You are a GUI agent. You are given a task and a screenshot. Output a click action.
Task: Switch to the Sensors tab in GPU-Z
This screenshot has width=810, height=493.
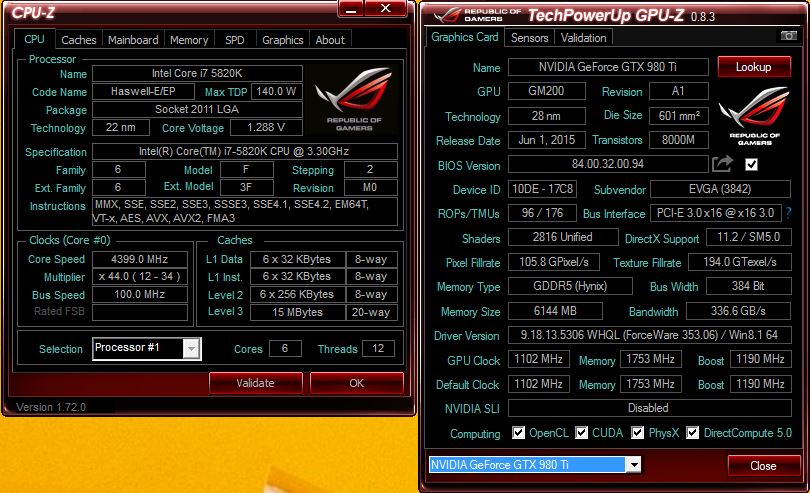(529, 38)
